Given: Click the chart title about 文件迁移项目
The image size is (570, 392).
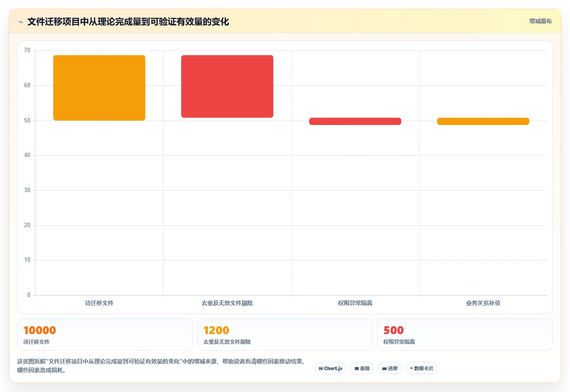Looking at the screenshot, I should click(128, 21).
